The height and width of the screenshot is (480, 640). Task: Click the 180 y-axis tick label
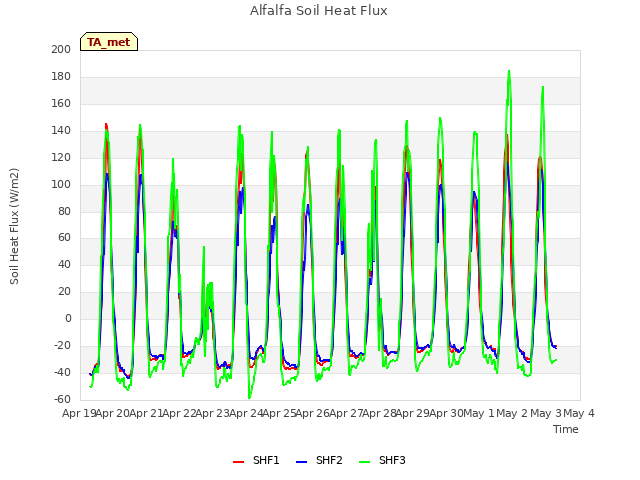61,76
